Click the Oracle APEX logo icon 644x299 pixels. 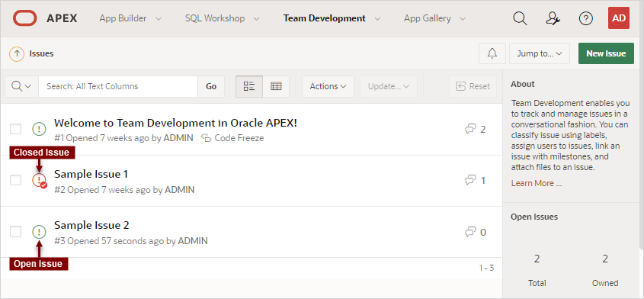24,18
